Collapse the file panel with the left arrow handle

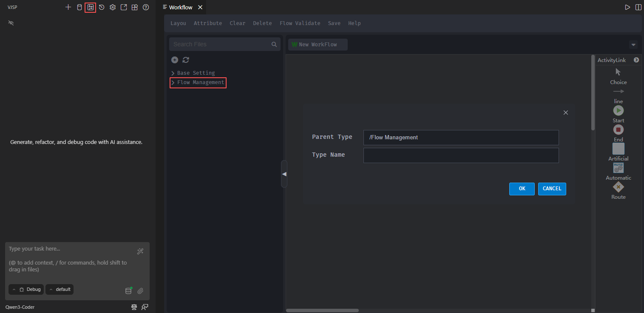point(284,174)
